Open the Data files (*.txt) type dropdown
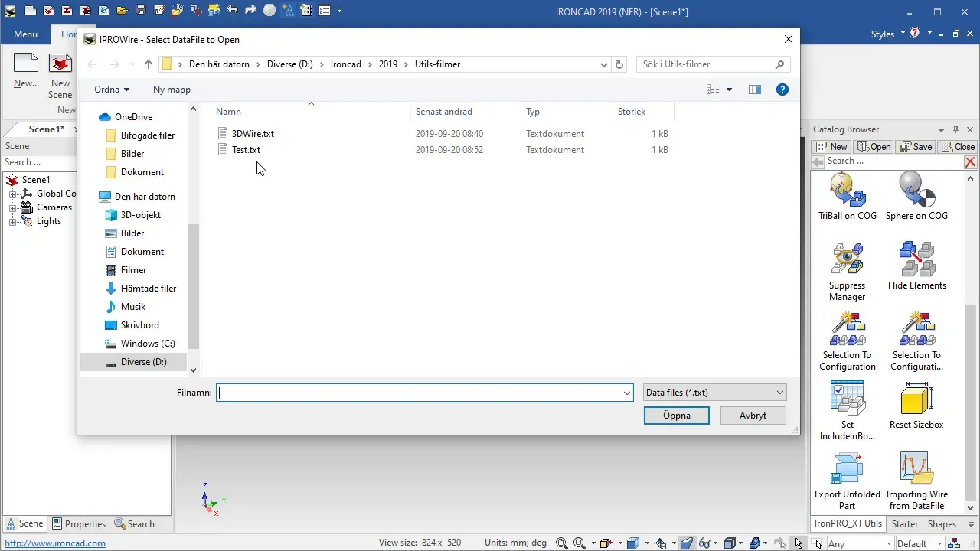The image size is (980, 551). click(x=714, y=393)
